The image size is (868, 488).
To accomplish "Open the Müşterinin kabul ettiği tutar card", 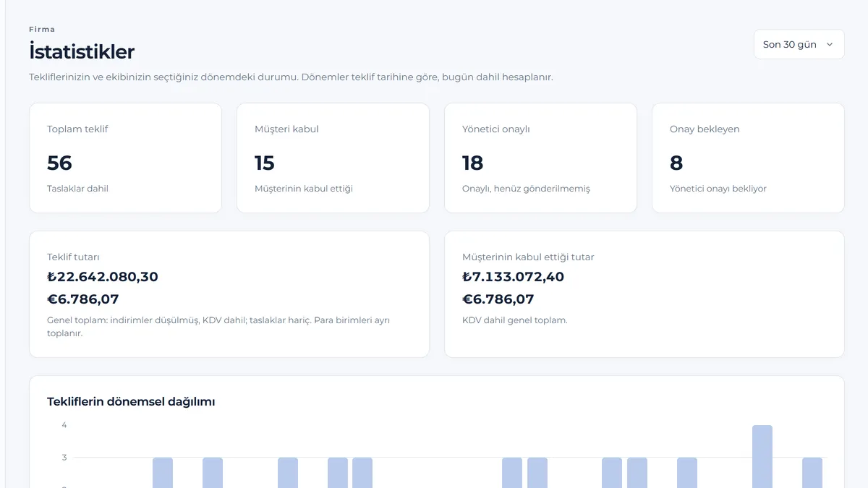I will click(644, 294).
